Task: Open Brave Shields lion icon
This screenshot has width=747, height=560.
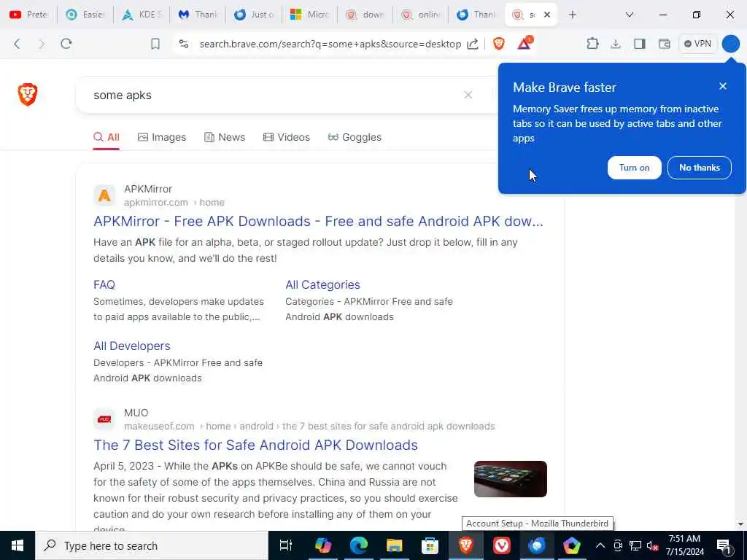Action: click(x=499, y=44)
